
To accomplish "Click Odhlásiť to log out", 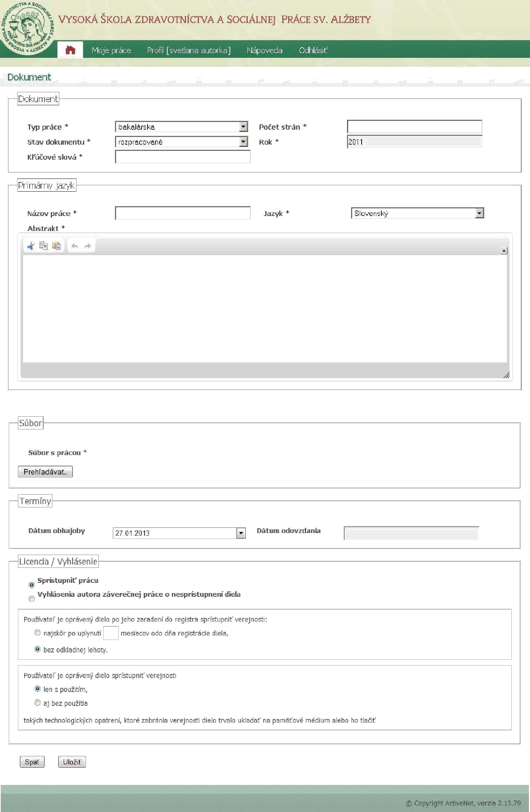I will 313,50.
